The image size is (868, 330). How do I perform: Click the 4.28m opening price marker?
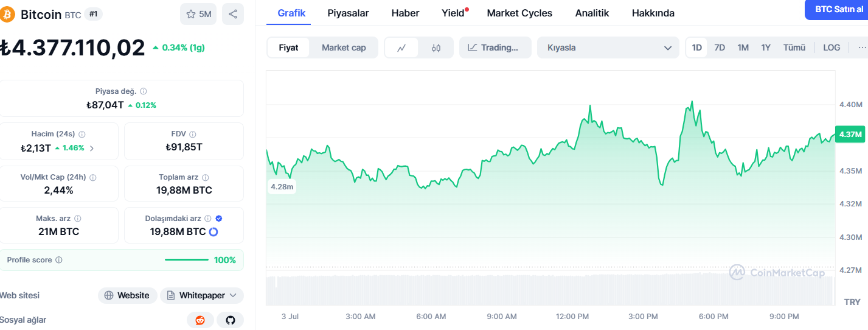pos(282,187)
